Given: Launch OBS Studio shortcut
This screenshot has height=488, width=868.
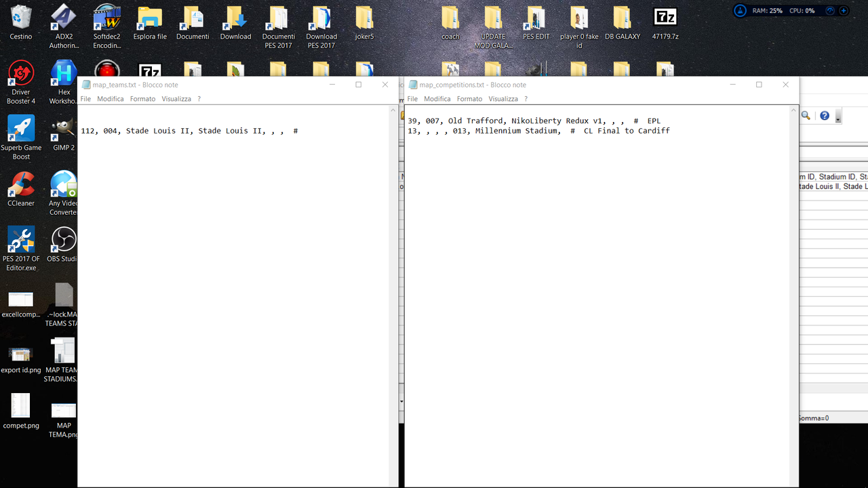Looking at the screenshot, I should click(62, 245).
